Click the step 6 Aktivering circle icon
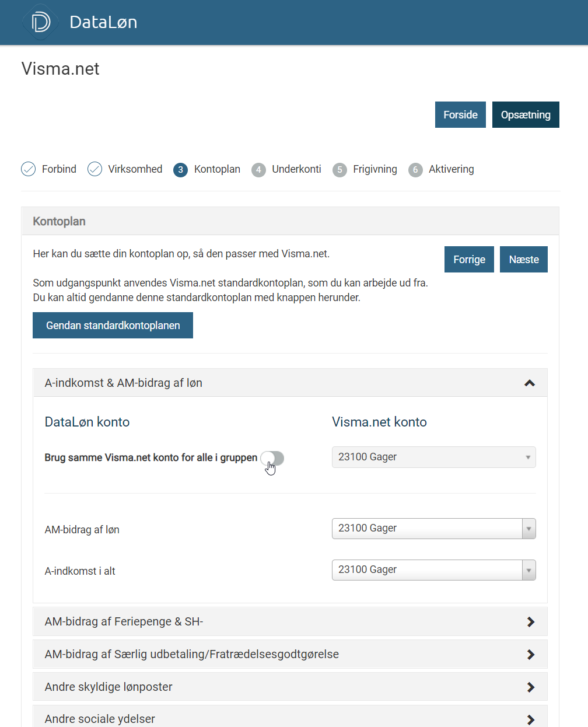The width and height of the screenshot is (588, 727). [415, 170]
